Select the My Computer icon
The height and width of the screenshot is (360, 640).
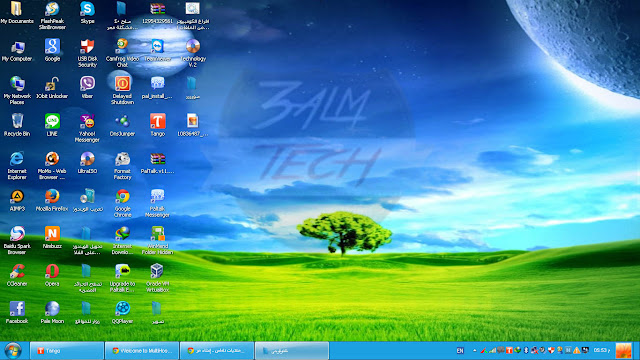17,51
